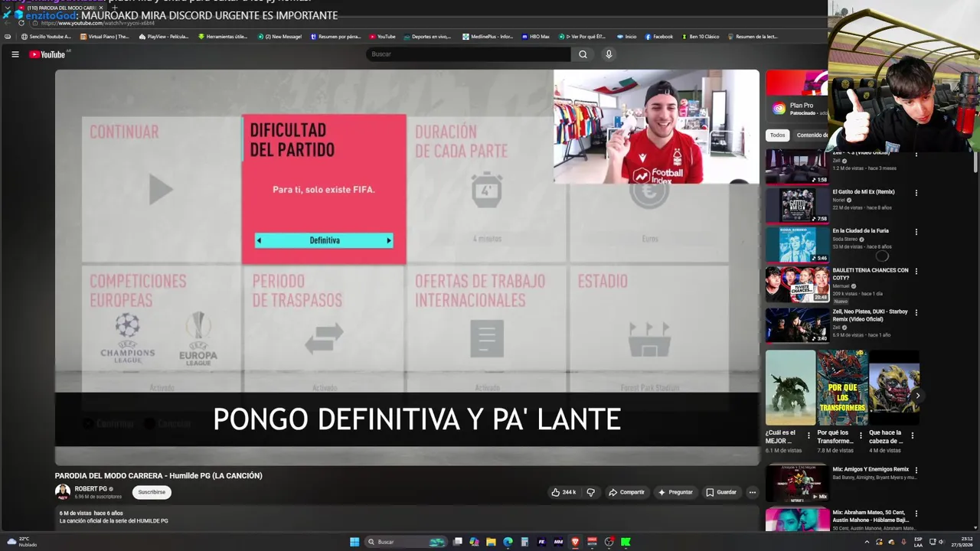This screenshot has height=551, width=980.
Task: Open the weather widget showing 22°C
Action: (x=21, y=542)
